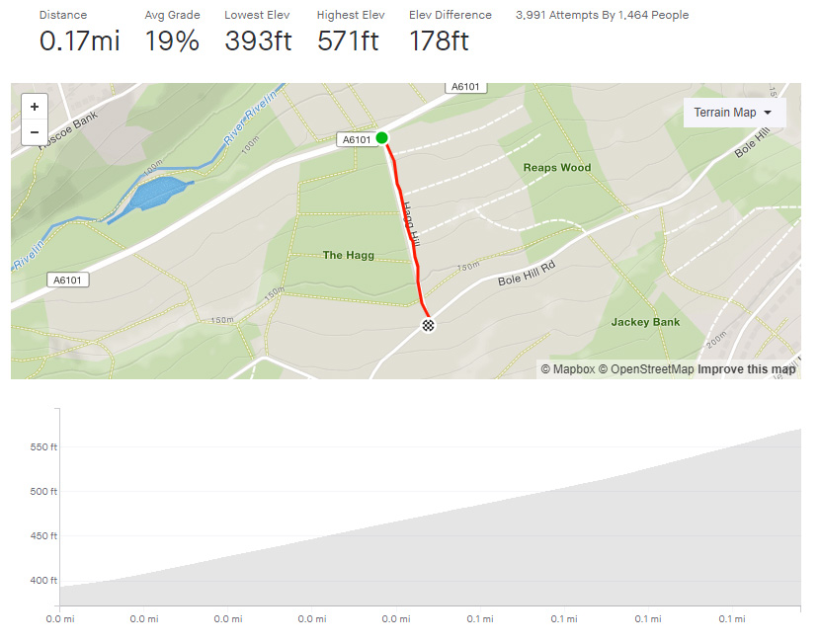Screen dimensions: 820x644
Task: Click the red Hagg Hill segment route line
Action: 415,259
